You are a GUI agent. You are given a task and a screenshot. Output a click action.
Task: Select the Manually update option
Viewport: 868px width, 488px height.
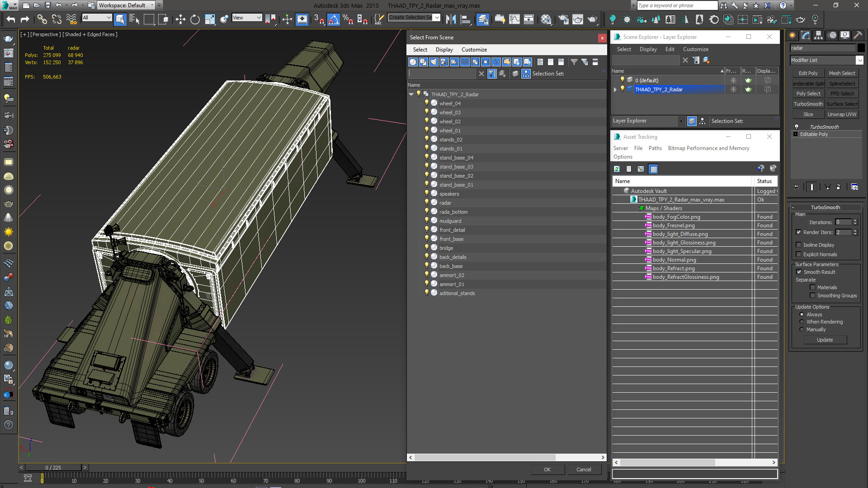tap(802, 329)
